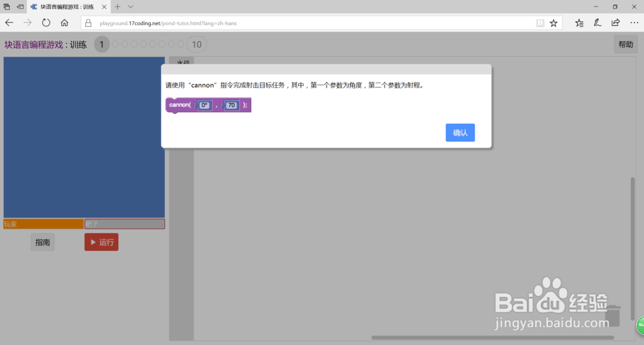
Task: Click the 0° angle field in the block
Action: click(204, 105)
